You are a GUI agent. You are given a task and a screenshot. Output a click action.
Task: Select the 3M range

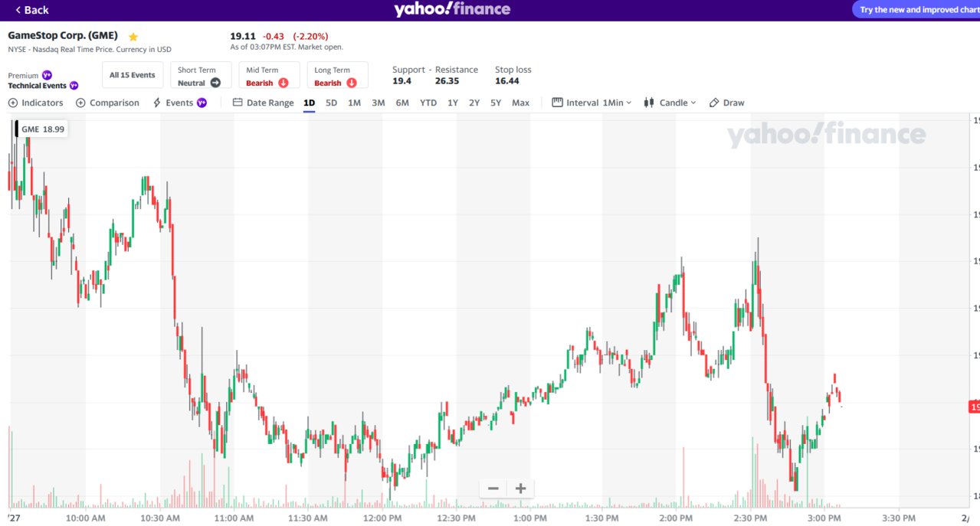point(379,103)
